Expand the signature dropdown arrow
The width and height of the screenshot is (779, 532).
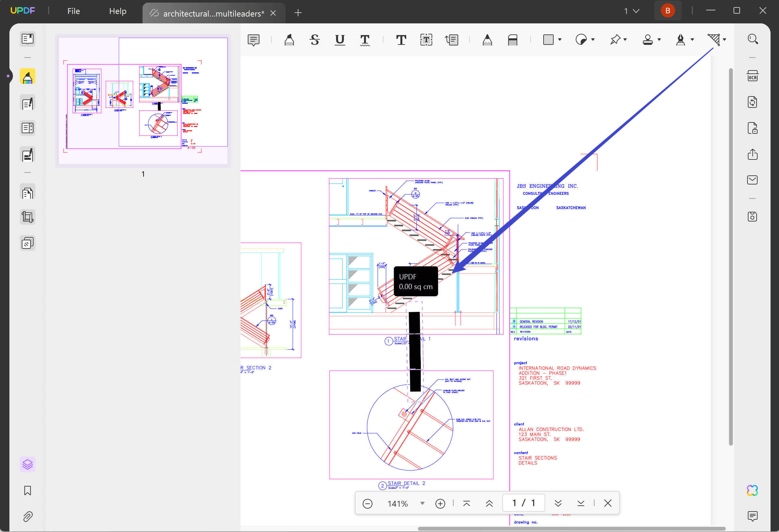tap(692, 40)
